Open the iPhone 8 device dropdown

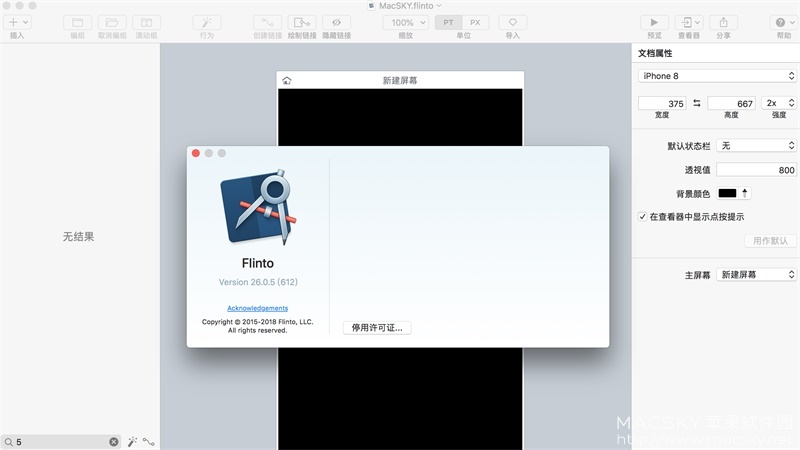pyautogui.click(x=717, y=76)
